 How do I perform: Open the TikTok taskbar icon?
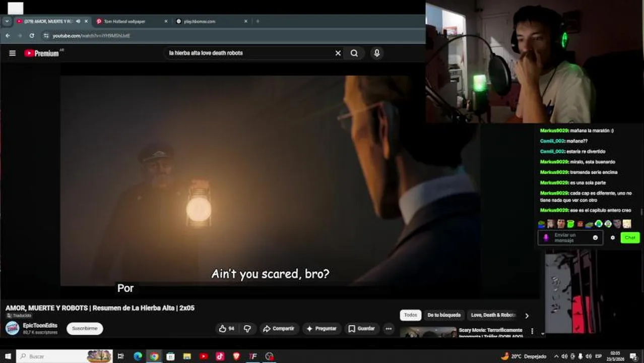tap(220, 356)
